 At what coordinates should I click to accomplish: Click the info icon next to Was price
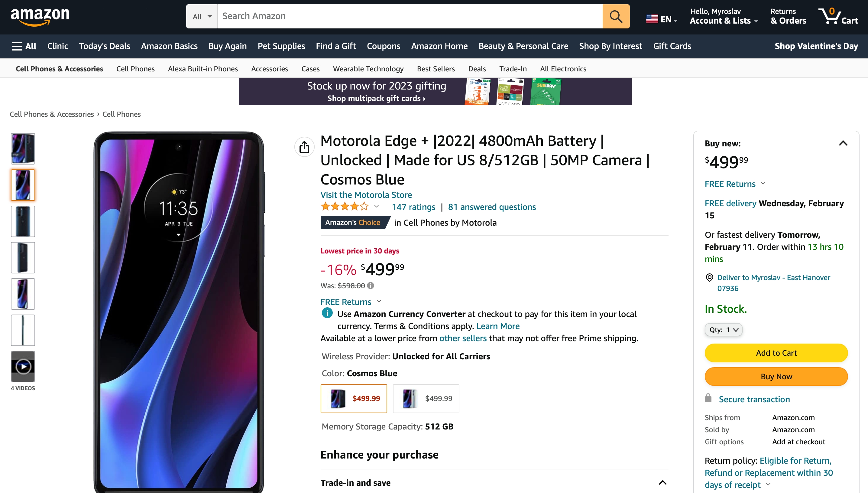click(371, 286)
